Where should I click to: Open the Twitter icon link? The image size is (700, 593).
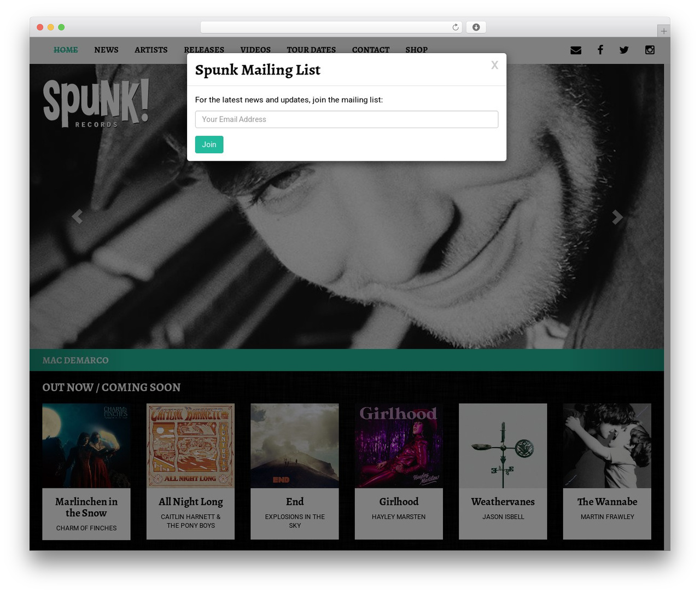tap(624, 50)
